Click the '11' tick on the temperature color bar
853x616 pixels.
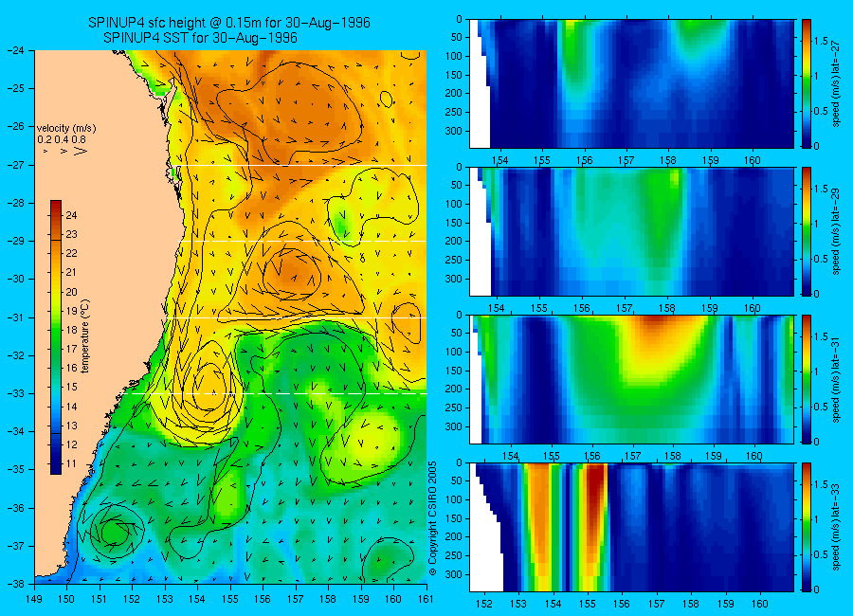click(x=71, y=464)
